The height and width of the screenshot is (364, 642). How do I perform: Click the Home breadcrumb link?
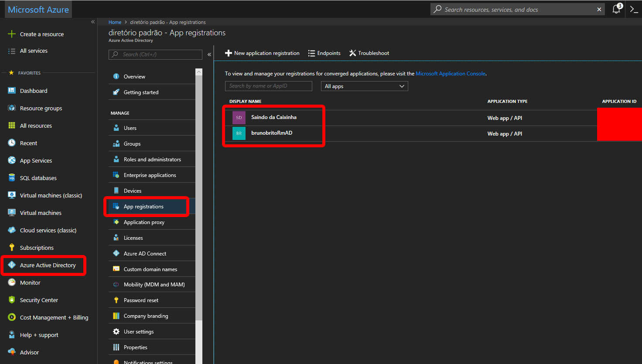point(115,22)
